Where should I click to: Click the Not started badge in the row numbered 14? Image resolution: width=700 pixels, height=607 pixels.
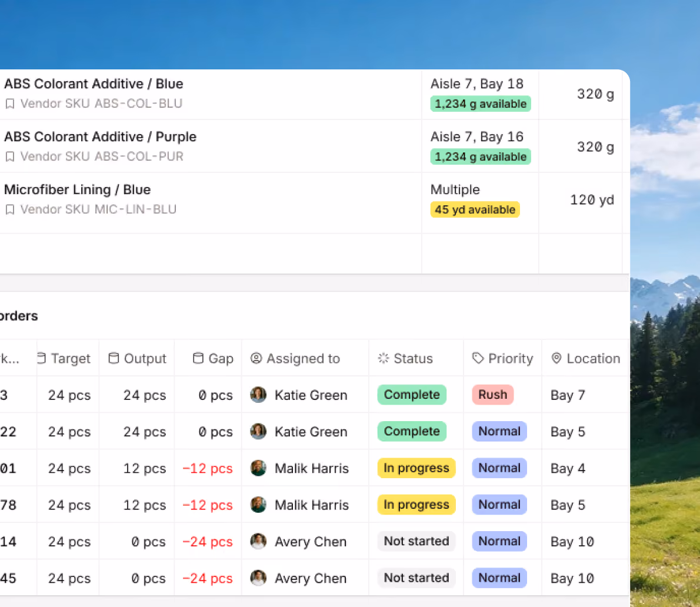[x=416, y=541]
